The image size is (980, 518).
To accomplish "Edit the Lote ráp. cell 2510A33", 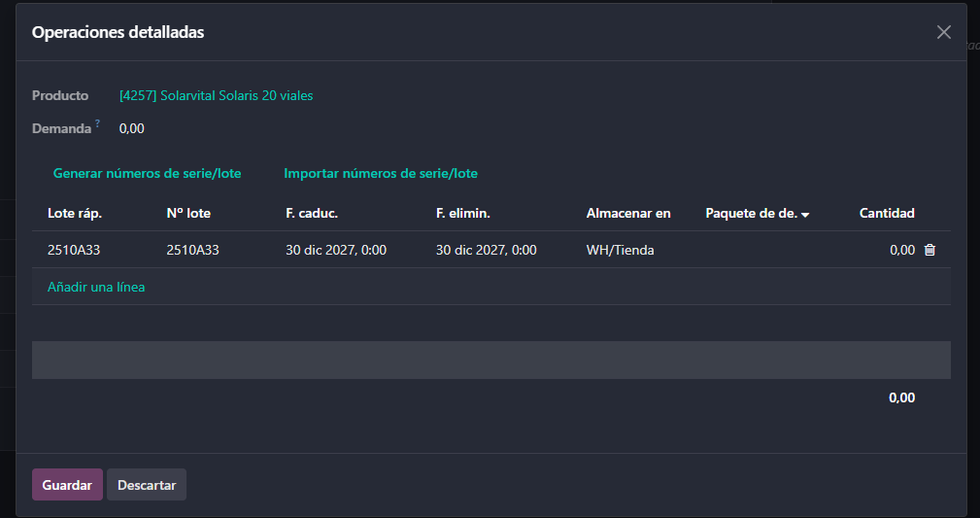I will pos(75,250).
